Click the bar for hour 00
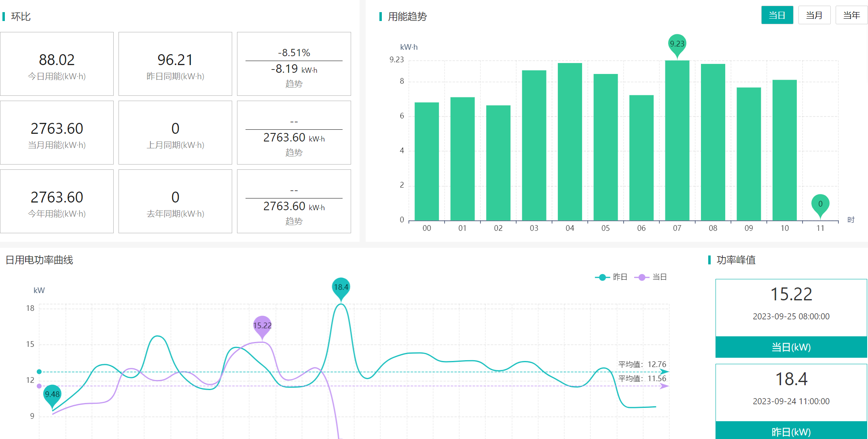Image resolution: width=868 pixels, height=439 pixels. pyautogui.click(x=426, y=162)
